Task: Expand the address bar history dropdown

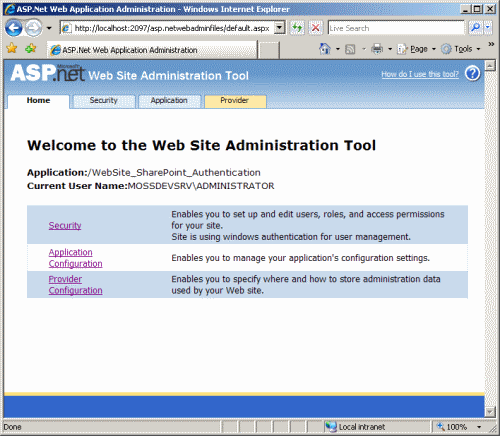Action: (280, 28)
